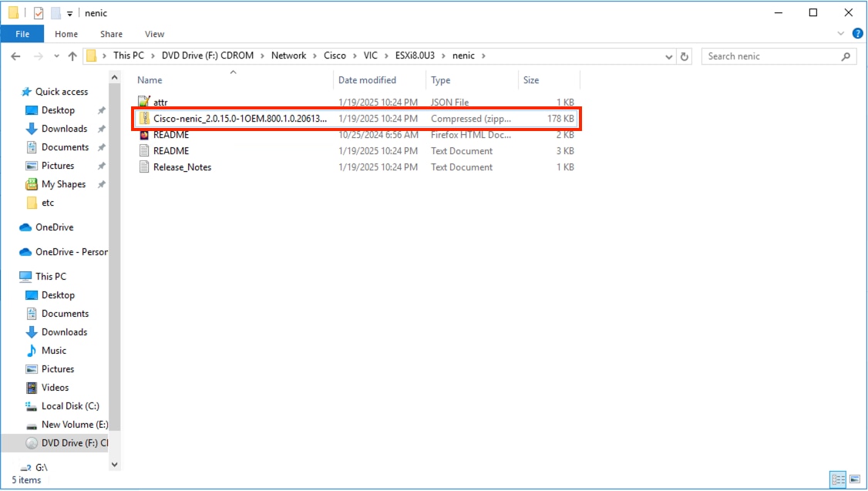Open G:\ network drive in sidebar

[x=41, y=467]
